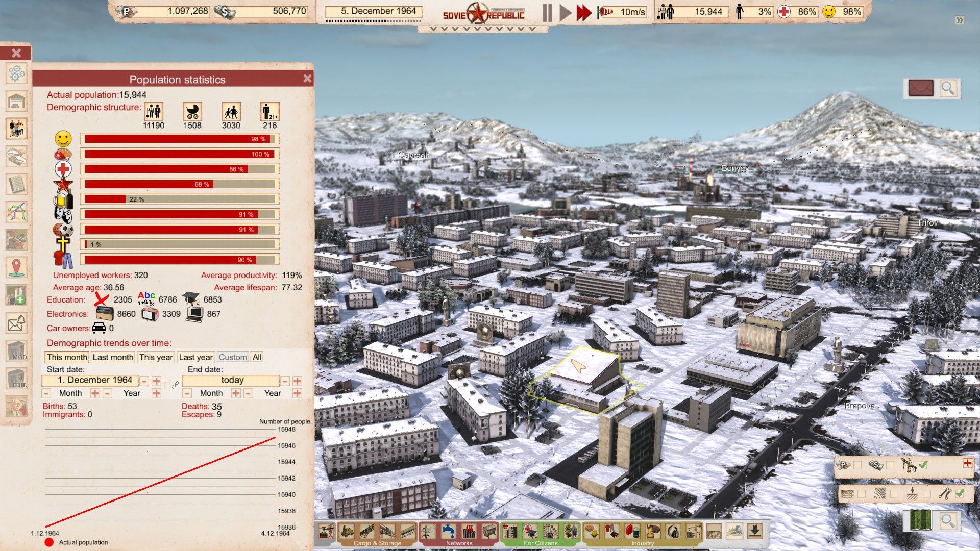Set game speed to fast forward

click(583, 12)
